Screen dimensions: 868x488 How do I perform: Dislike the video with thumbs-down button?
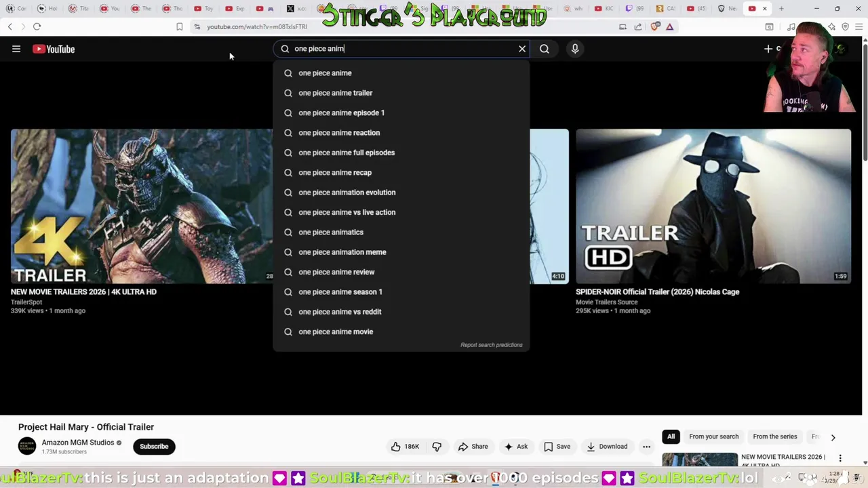click(x=437, y=447)
